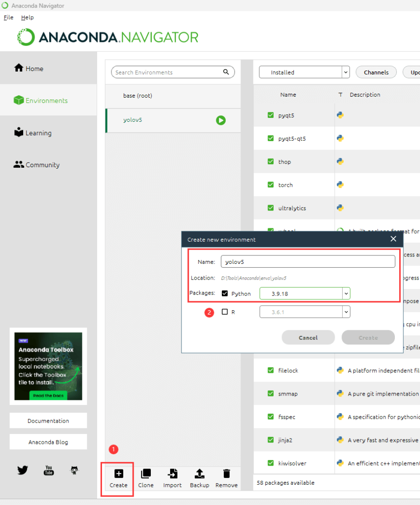Click Read the Docs in Toolbox ad
The width and height of the screenshot is (420, 505).
point(48,396)
